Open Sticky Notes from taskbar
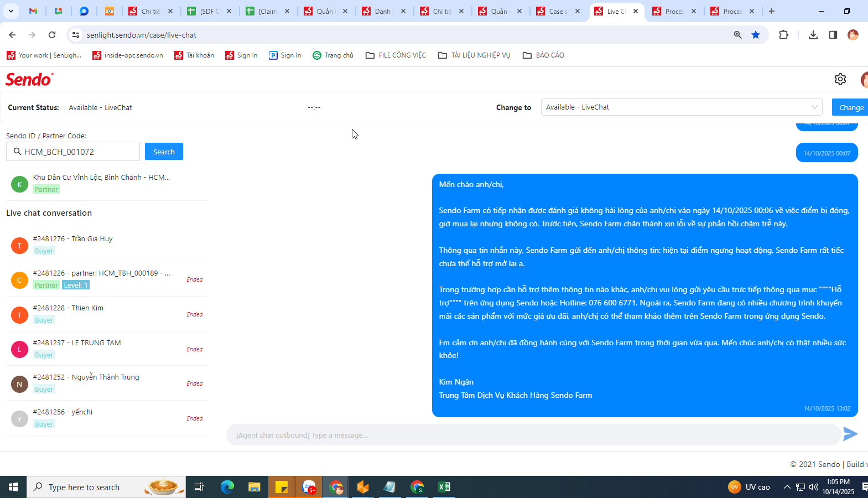868x498 pixels. (x=282, y=487)
